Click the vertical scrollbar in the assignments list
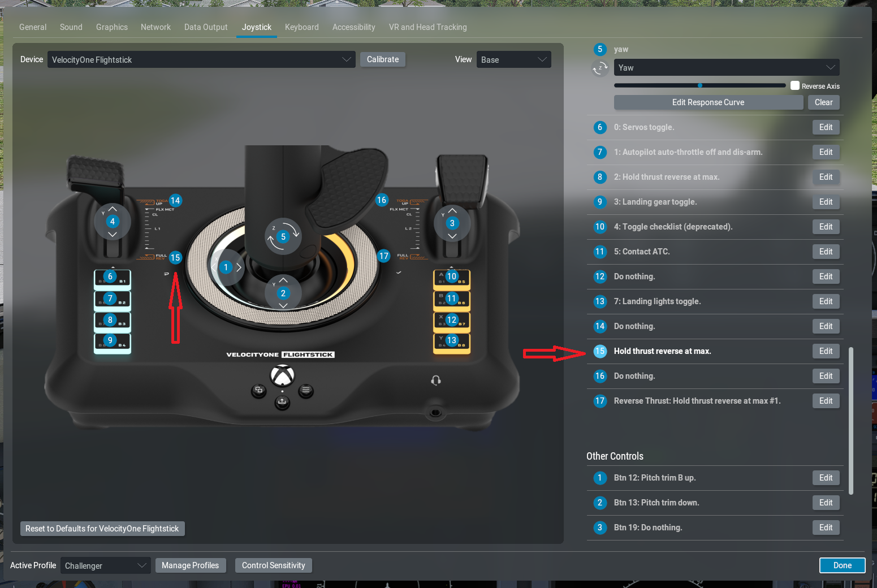 pyautogui.click(x=851, y=421)
